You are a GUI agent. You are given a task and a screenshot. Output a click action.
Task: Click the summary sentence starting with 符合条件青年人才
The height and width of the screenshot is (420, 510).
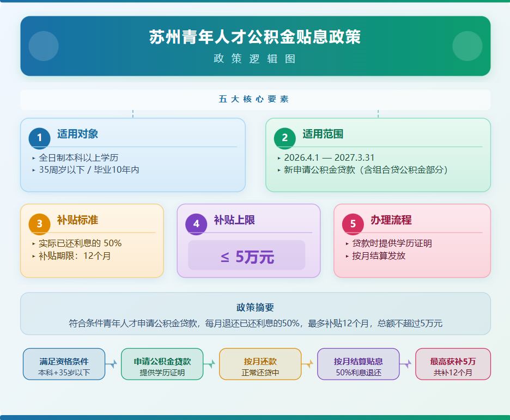point(256,324)
